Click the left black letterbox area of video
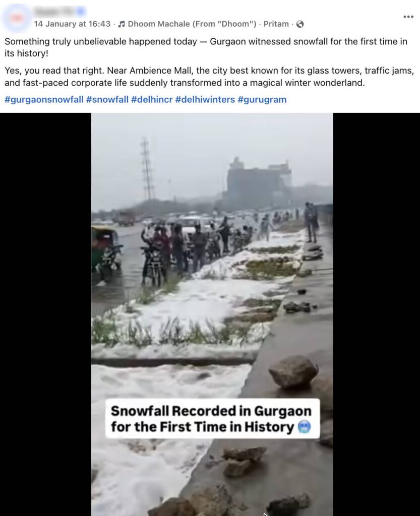 click(45, 314)
